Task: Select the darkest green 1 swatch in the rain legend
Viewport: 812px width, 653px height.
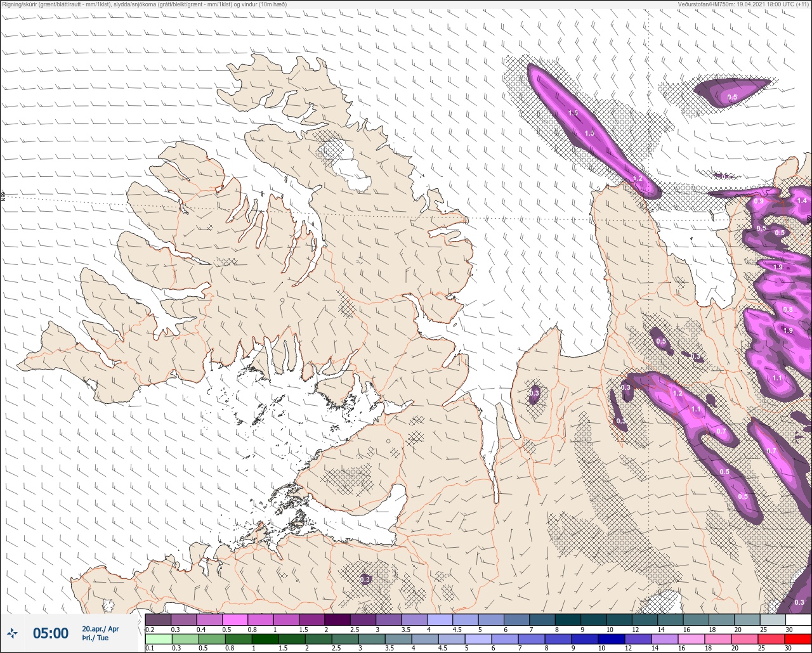Action: [266, 638]
